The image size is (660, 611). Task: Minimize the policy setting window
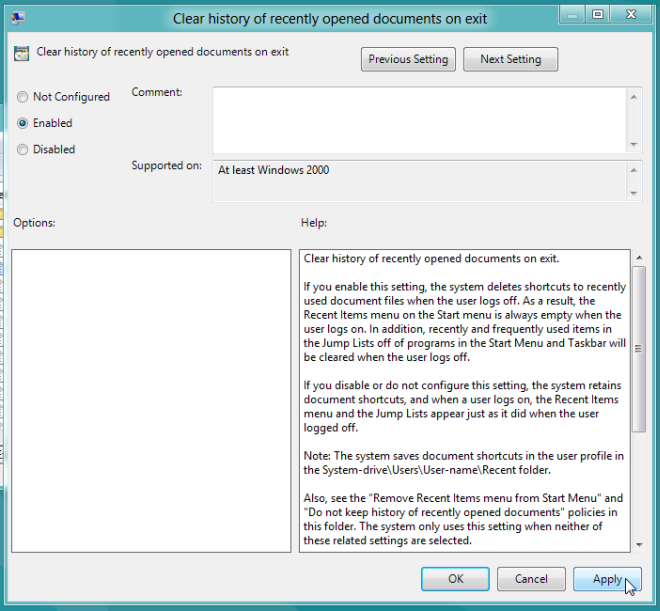(572, 16)
